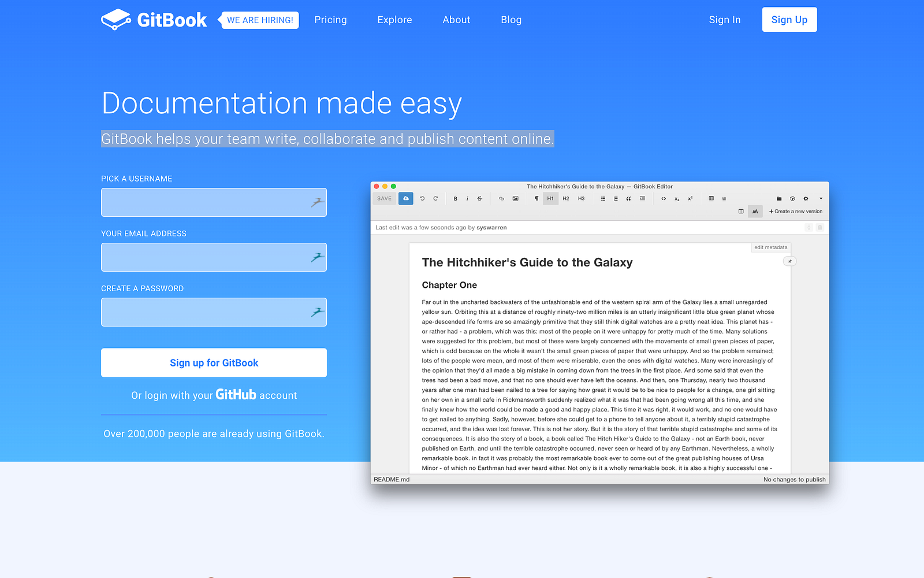Insert a hyperlink using the link icon
Screen dimensions: 924x578
click(x=501, y=199)
